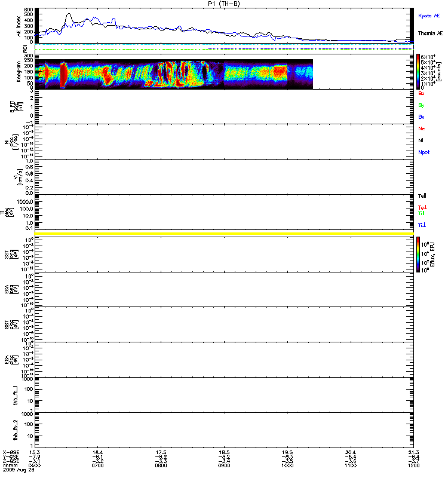The height and width of the screenshot is (478, 448).
Task: Select the green By legend entry
Action: coord(422,105)
